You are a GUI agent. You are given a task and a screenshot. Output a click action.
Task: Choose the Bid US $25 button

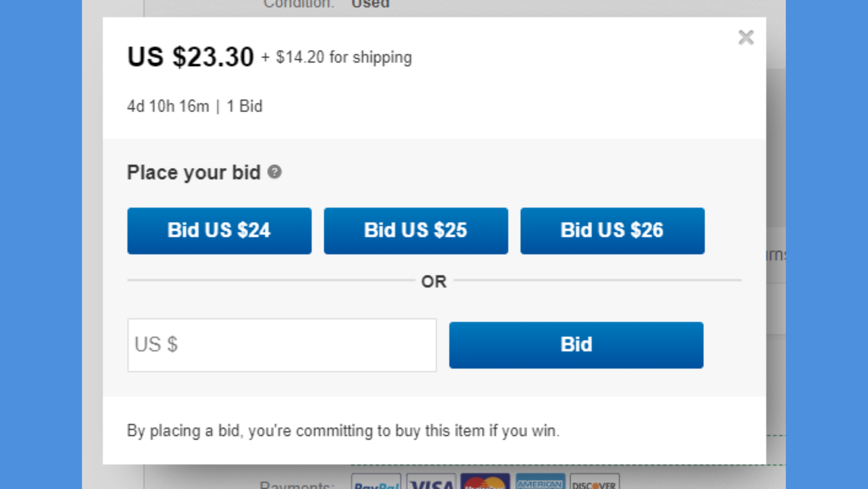pos(416,231)
